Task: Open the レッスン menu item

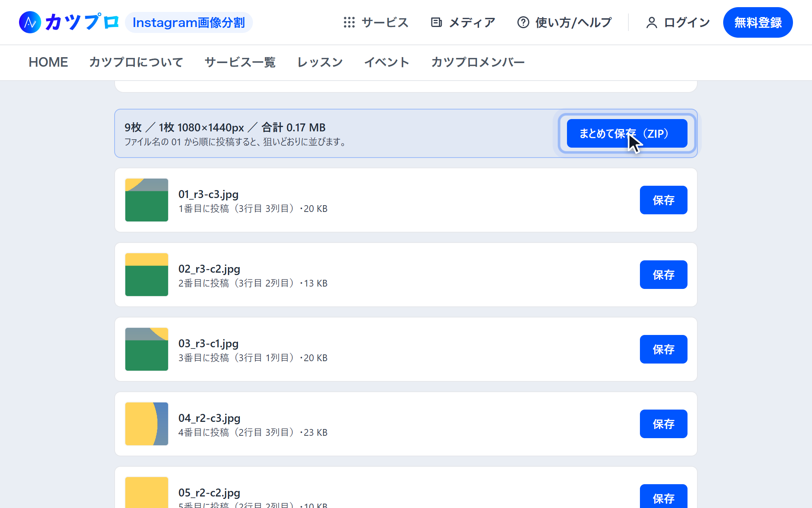Action: (x=320, y=62)
